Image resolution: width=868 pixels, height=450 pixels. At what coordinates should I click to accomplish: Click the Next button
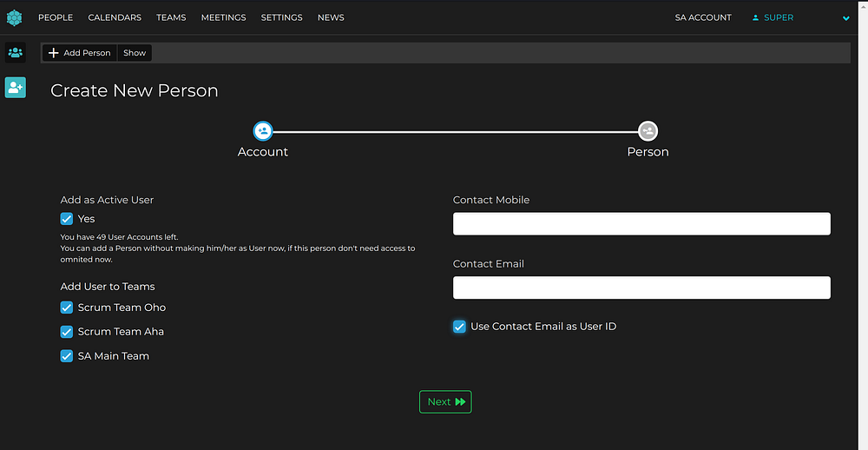tap(445, 401)
